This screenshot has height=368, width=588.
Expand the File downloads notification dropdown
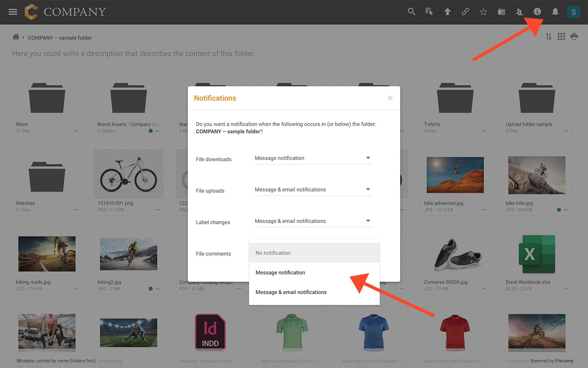(313, 158)
